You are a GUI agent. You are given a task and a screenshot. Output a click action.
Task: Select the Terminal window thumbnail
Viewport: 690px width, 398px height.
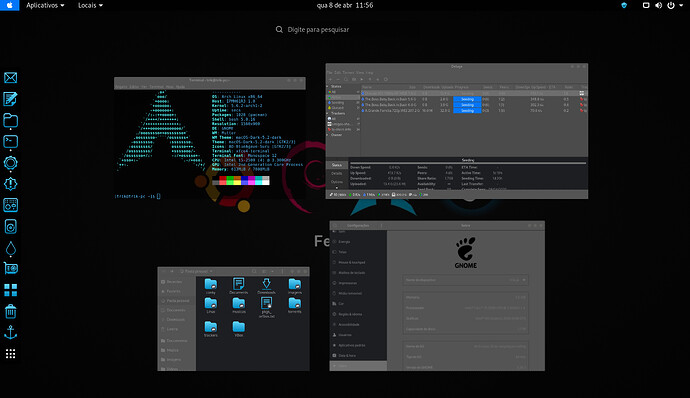(209, 138)
